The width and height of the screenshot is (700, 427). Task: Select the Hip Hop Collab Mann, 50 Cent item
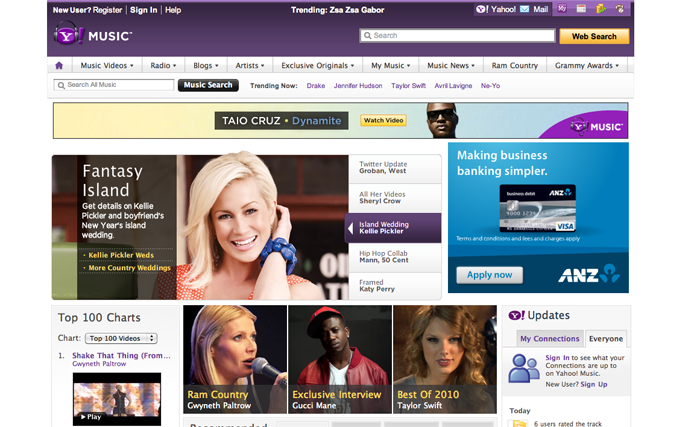395,257
